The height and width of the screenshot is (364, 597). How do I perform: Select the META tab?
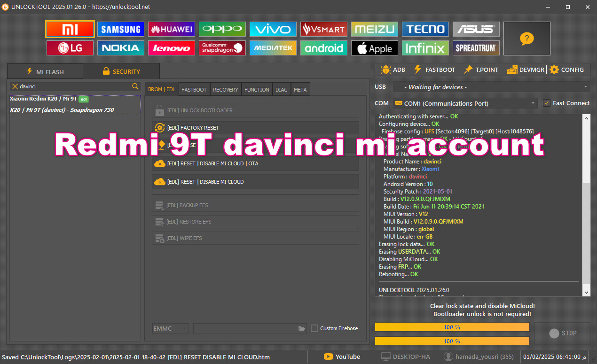(300, 89)
